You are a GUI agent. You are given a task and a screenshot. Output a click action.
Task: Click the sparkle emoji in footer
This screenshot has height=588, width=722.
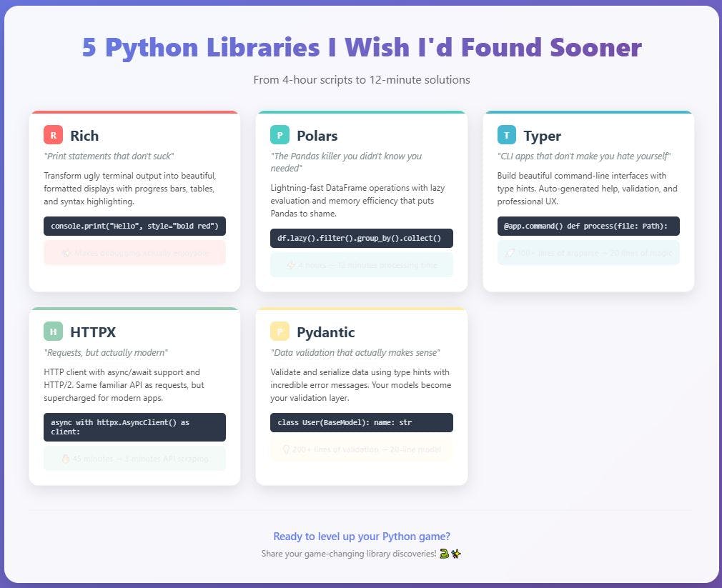tap(456, 554)
